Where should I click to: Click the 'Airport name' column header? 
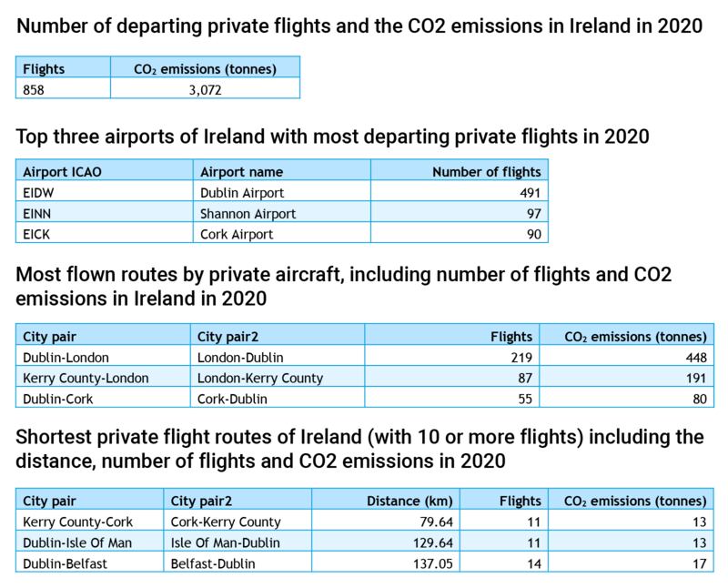click(241, 171)
